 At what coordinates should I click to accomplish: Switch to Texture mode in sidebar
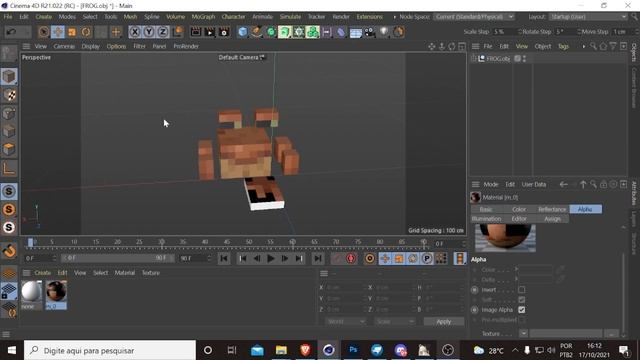(x=9, y=95)
